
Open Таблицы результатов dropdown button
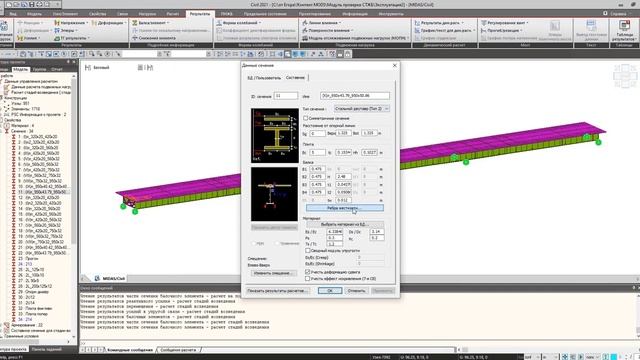pyautogui.click(x=623, y=37)
